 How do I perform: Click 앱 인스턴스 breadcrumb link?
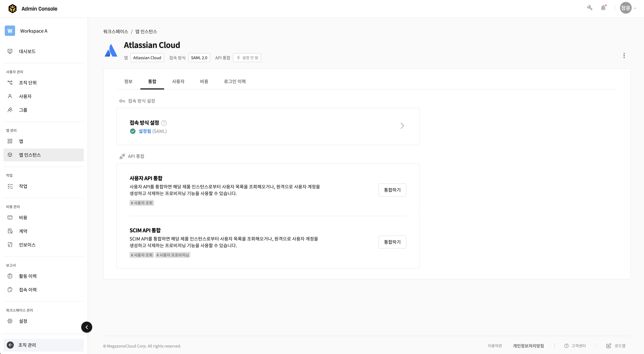[x=146, y=31]
